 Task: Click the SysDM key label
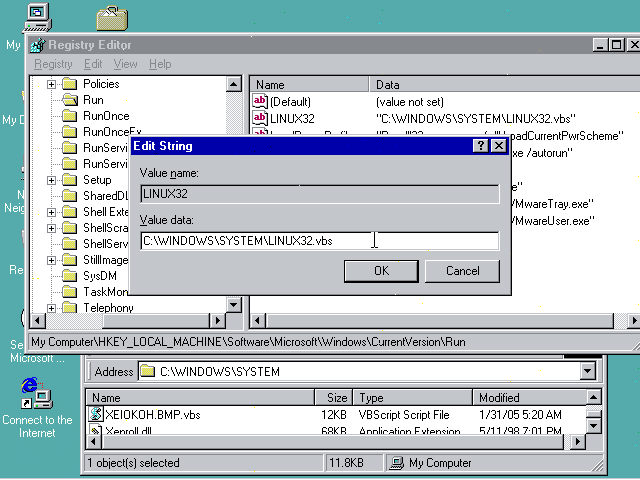[x=100, y=276]
